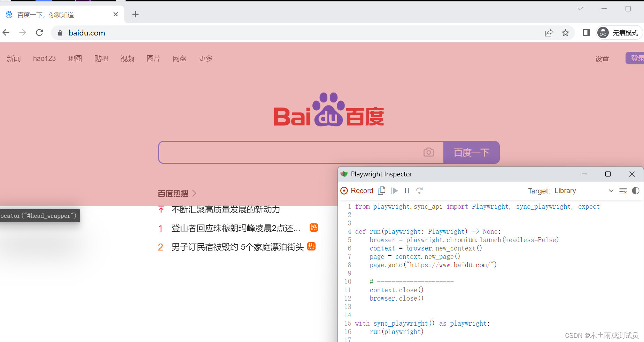
Task: Copy code with Inspector copy icon
Action: [x=382, y=191]
